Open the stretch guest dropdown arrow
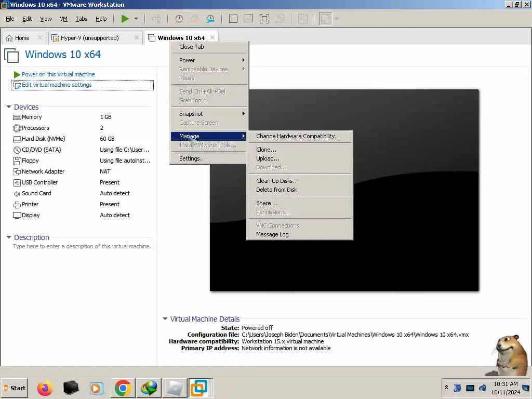 click(337, 19)
